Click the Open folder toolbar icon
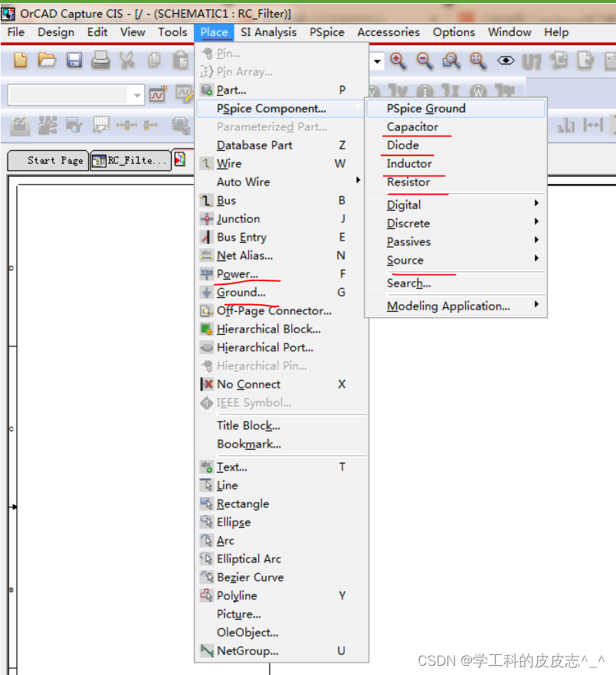 pos(47,61)
